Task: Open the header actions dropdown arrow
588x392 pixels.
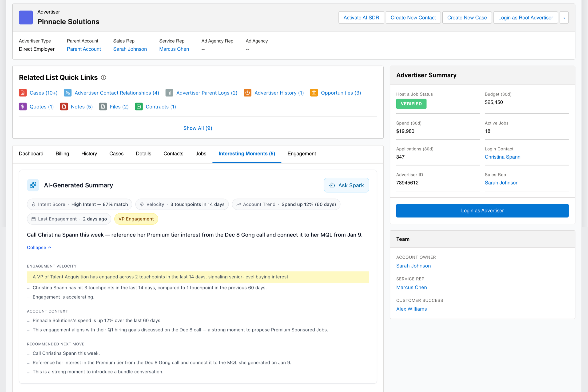Action: tap(564, 18)
